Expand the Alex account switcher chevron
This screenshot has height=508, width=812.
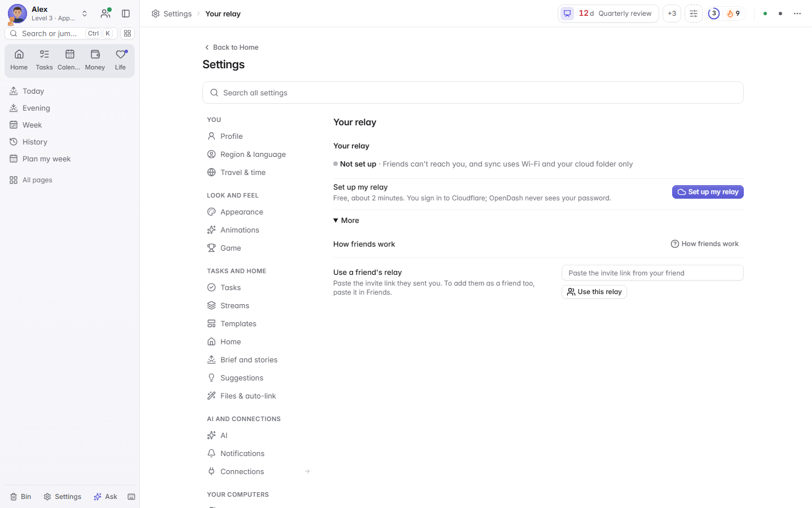click(85, 14)
